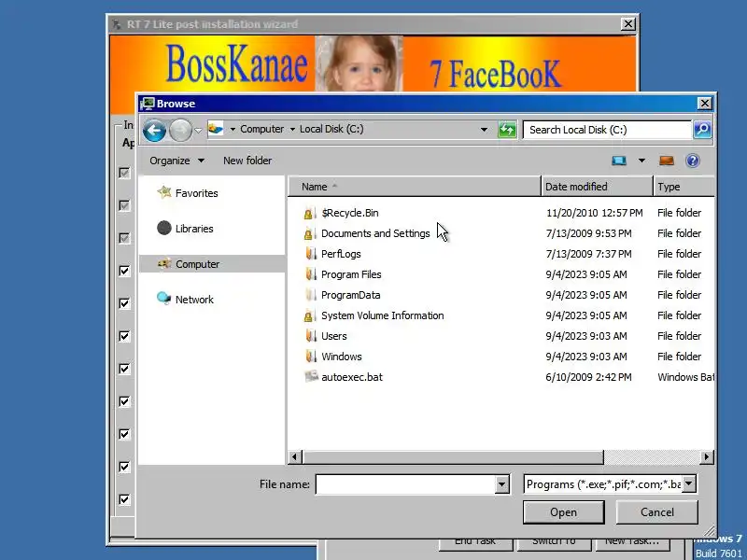
Task: Toggle ninth checkbox in RT 7 Lite wizard
Action: point(124,434)
